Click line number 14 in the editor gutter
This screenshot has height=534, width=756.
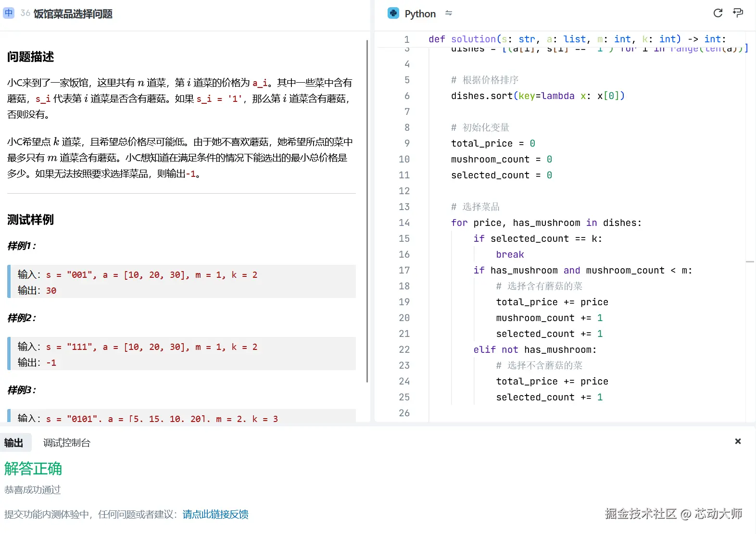coord(404,223)
